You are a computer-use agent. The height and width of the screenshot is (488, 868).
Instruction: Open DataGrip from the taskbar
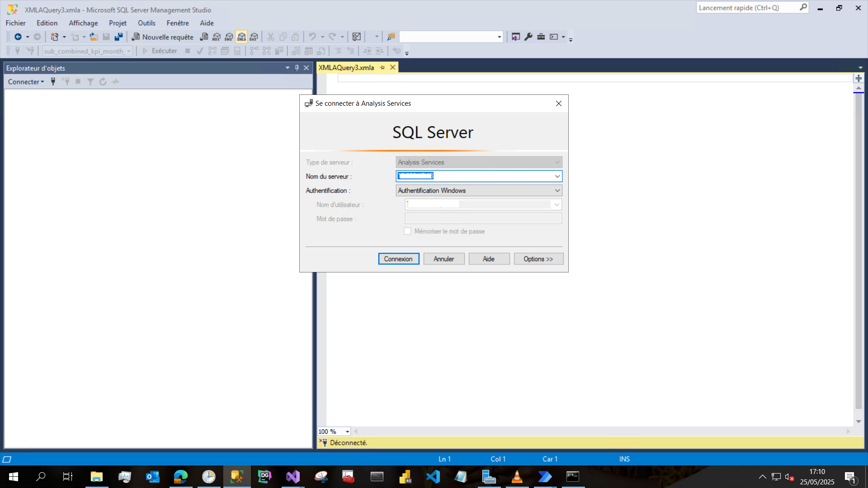[x=264, y=476]
